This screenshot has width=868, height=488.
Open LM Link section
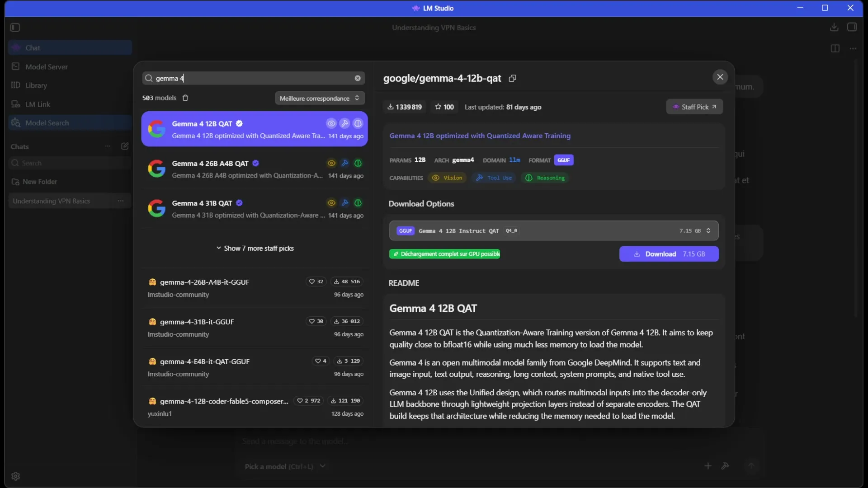click(x=70, y=104)
